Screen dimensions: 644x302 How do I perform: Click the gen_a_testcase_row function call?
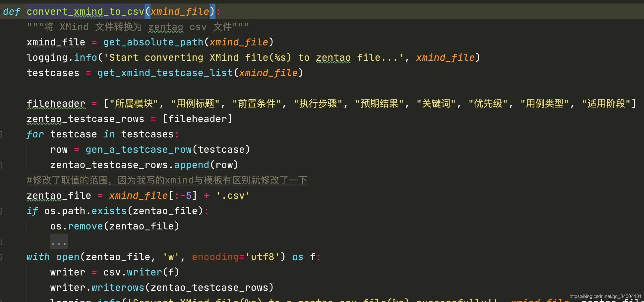pos(138,150)
